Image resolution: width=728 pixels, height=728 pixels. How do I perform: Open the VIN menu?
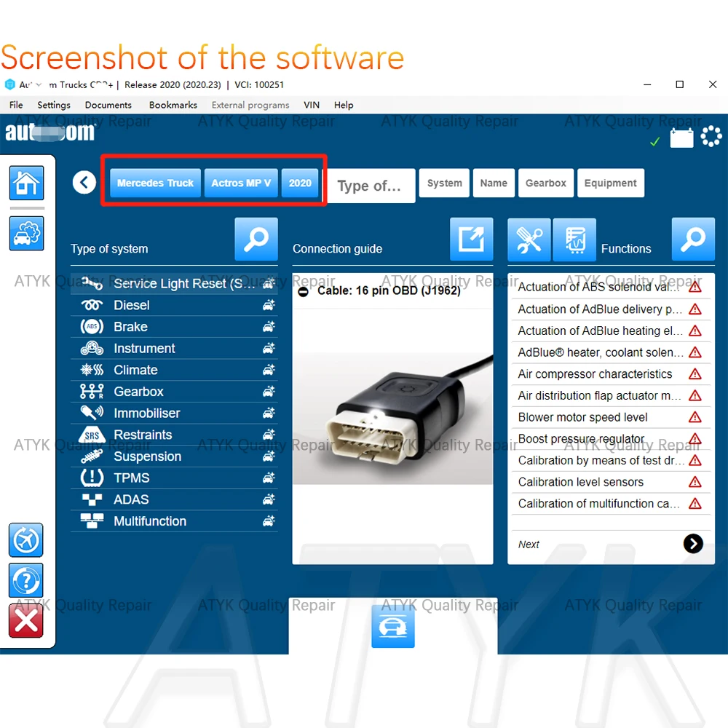coord(312,105)
